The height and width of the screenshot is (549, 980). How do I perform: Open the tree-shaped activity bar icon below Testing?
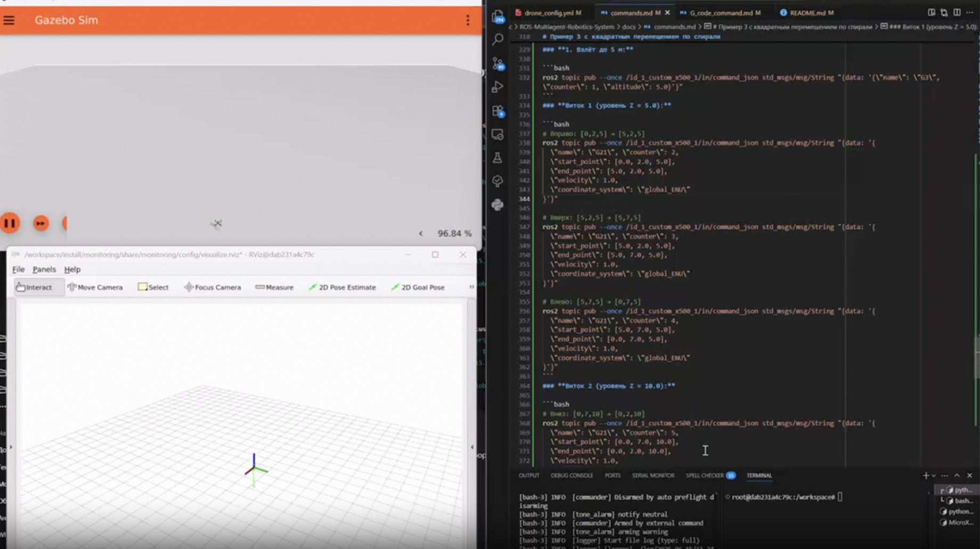click(497, 181)
